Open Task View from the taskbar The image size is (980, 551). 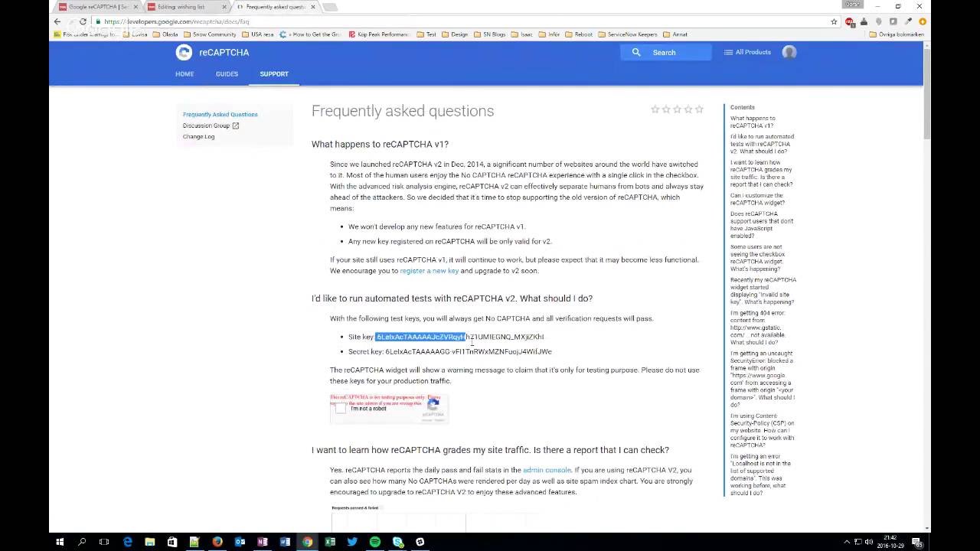pyautogui.click(x=104, y=542)
